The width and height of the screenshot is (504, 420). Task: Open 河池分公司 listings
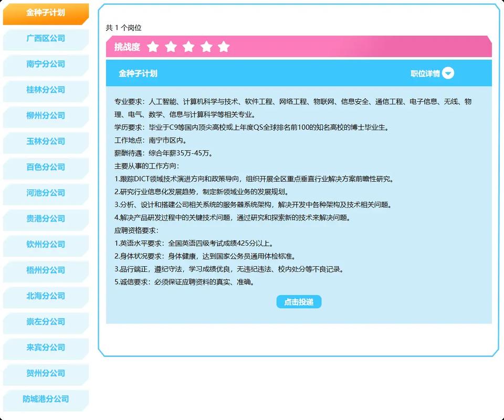tap(46, 194)
